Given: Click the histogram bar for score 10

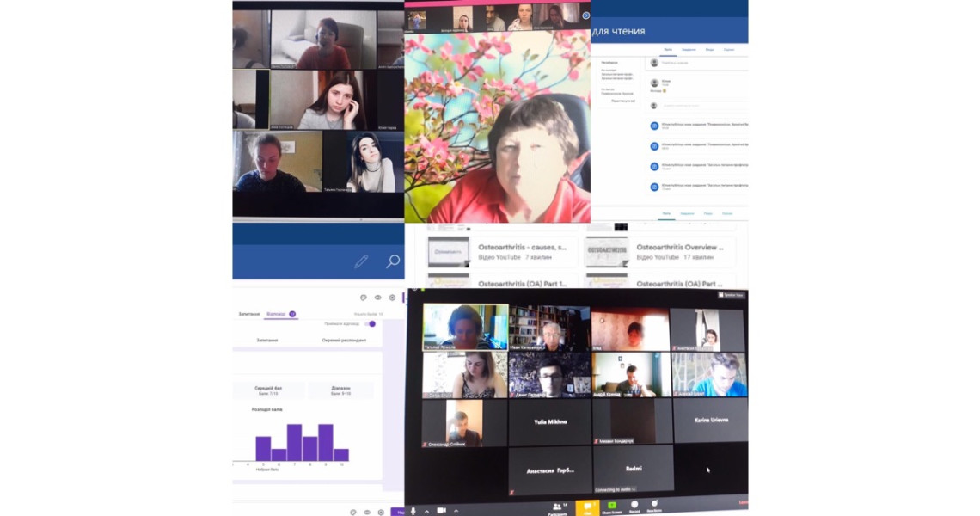Looking at the screenshot, I should (341, 455).
